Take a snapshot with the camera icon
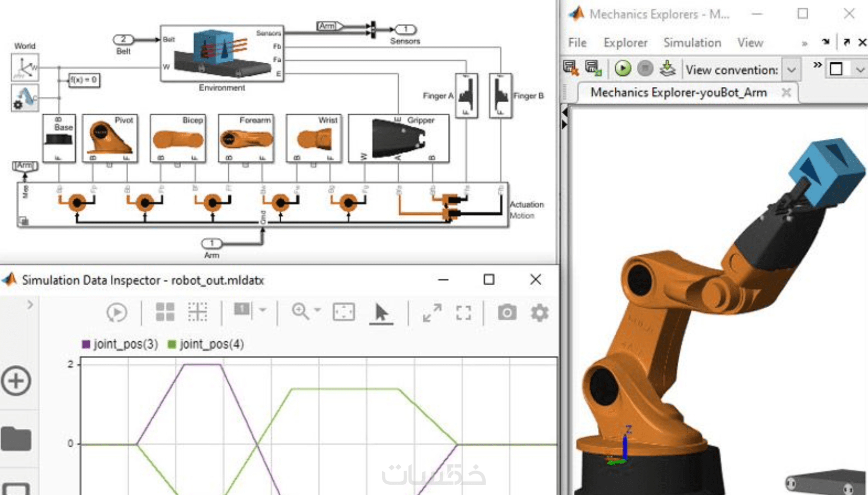868x495 pixels. pyautogui.click(x=507, y=312)
